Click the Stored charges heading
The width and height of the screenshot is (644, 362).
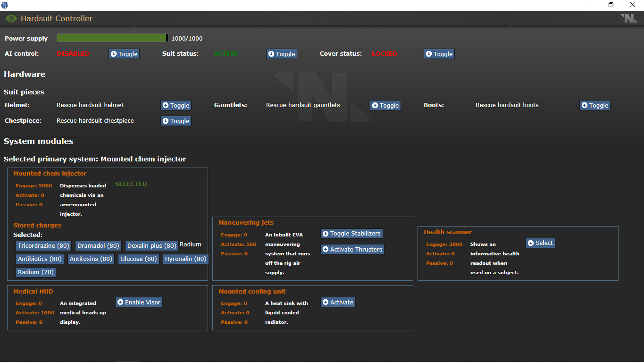tap(37, 225)
